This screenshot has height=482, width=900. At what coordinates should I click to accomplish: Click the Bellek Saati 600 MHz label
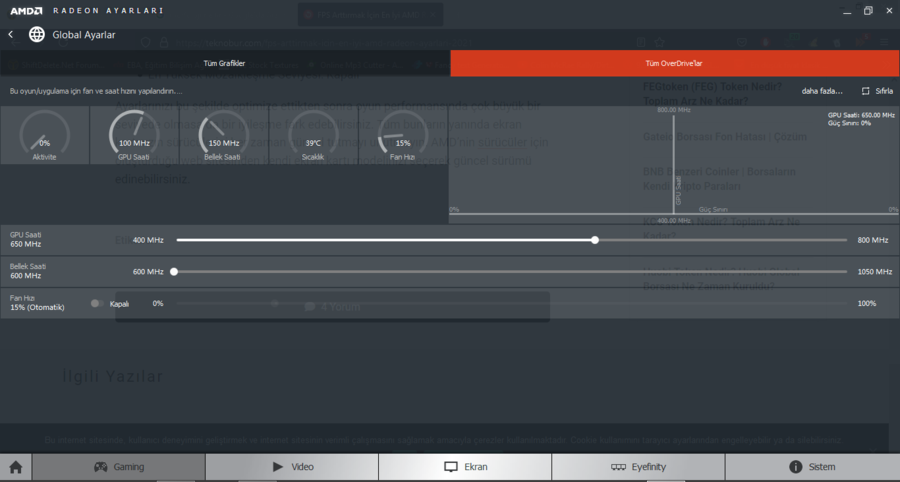pos(28,271)
